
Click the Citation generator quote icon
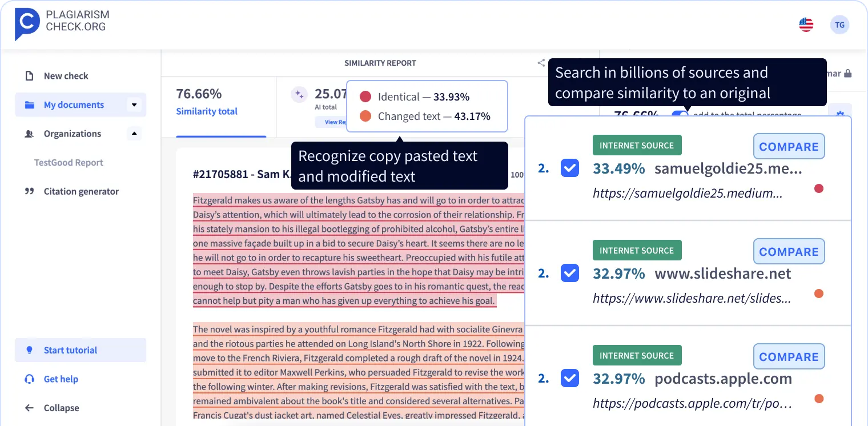29,191
